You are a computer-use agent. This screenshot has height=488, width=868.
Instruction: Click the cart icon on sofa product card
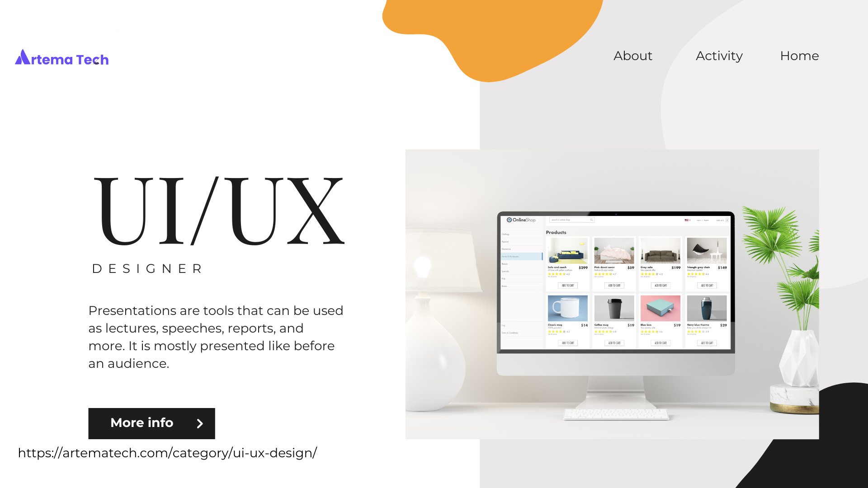pyautogui.click(x=567, y=286)
